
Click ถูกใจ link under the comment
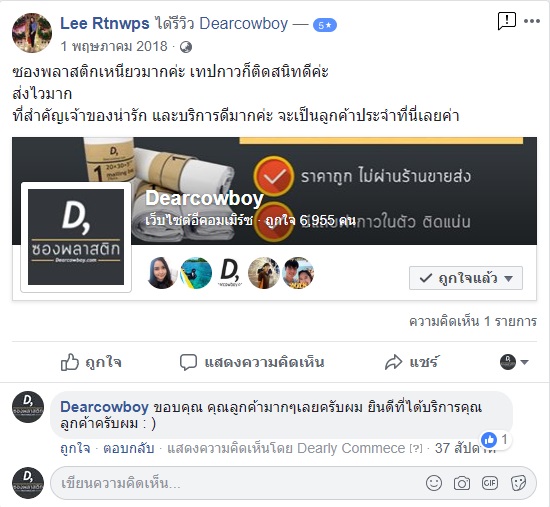(x=75, y=448)
